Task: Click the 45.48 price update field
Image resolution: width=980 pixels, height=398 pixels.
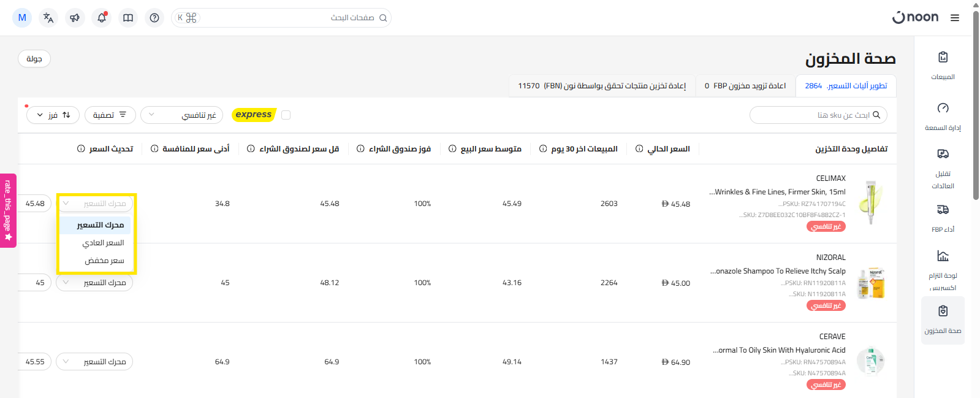Action: [x=35, y=204]
